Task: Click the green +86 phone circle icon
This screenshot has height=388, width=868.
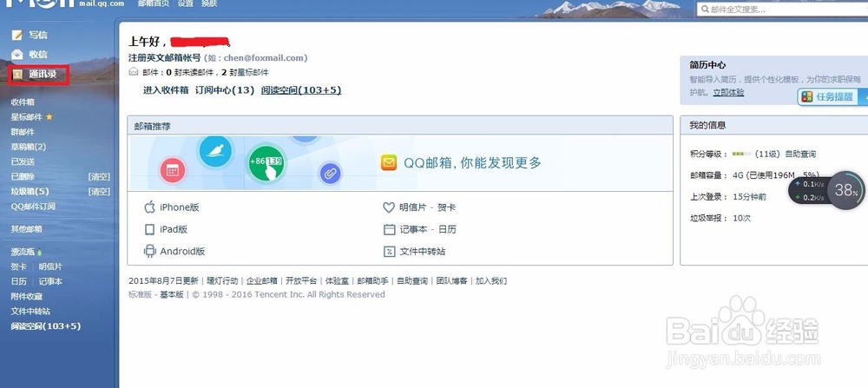Action: pos(266,162)
